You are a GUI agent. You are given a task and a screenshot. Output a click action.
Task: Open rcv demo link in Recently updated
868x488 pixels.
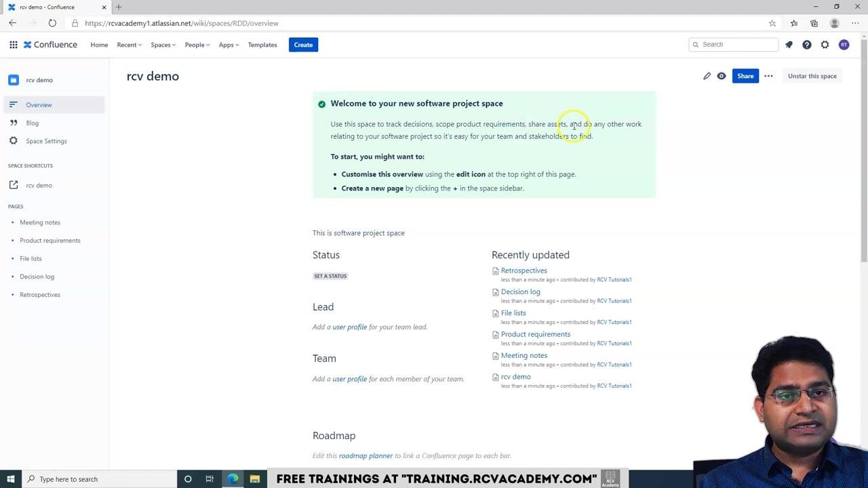[x=515, y=377]
